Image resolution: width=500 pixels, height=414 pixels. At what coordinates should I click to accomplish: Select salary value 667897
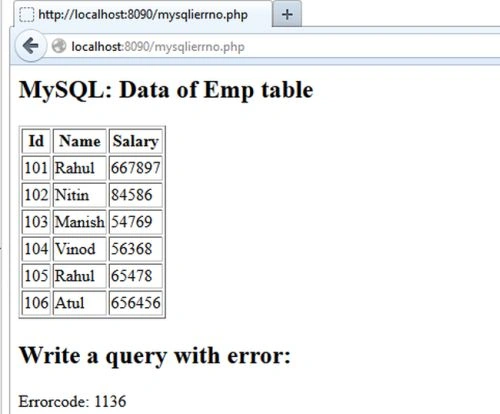136,168
